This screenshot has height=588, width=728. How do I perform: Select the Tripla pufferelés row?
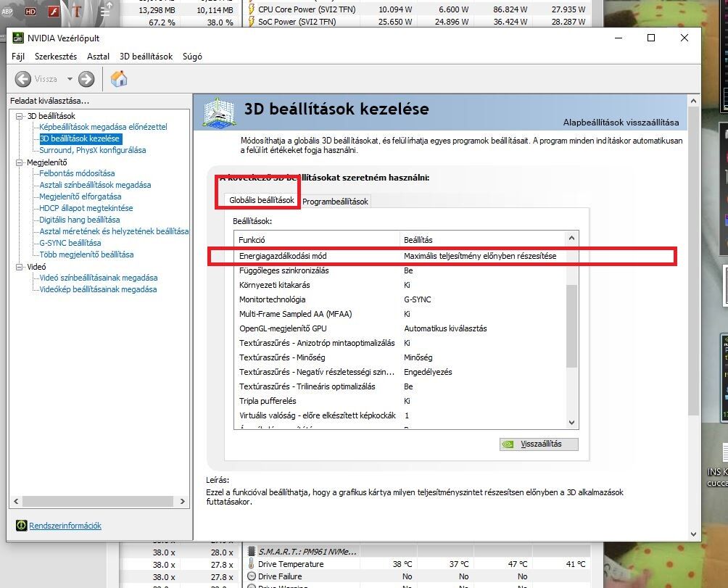point(400,401)
